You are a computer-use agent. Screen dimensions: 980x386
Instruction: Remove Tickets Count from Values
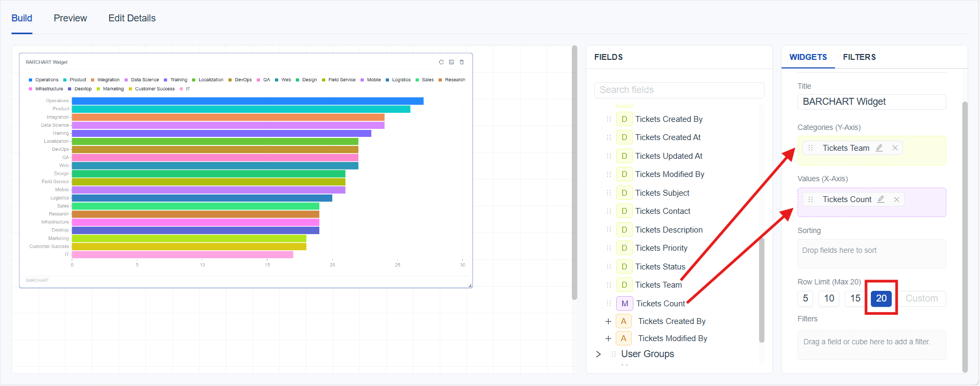pos(897,199)
